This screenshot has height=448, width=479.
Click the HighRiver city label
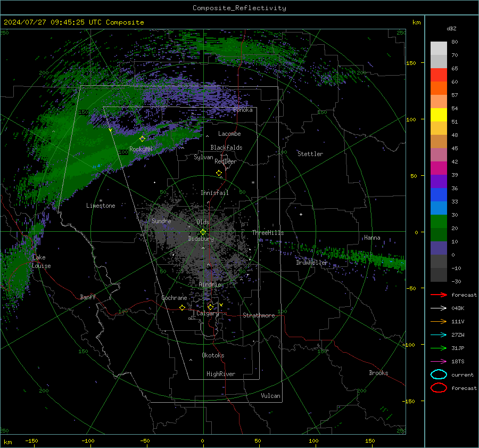[221, 374]
